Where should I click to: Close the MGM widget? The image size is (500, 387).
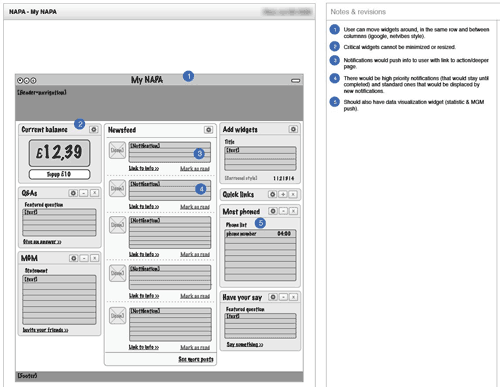coord(95,258)
